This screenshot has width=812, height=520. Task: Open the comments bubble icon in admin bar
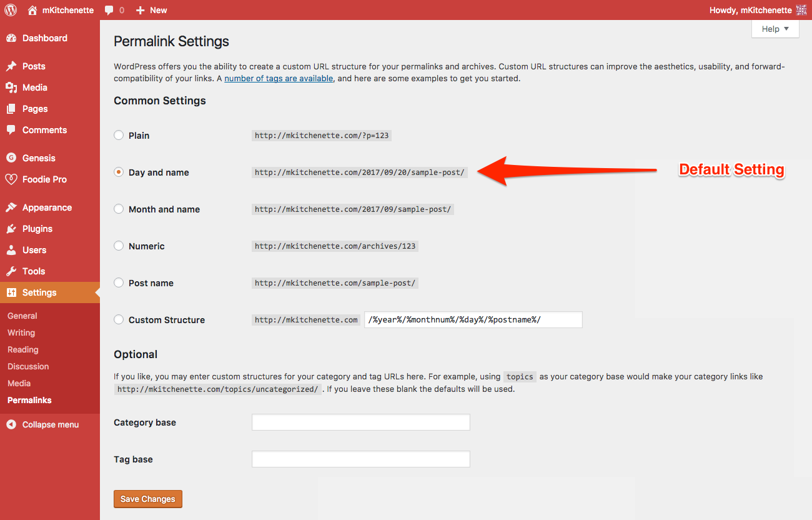point(109,11)
